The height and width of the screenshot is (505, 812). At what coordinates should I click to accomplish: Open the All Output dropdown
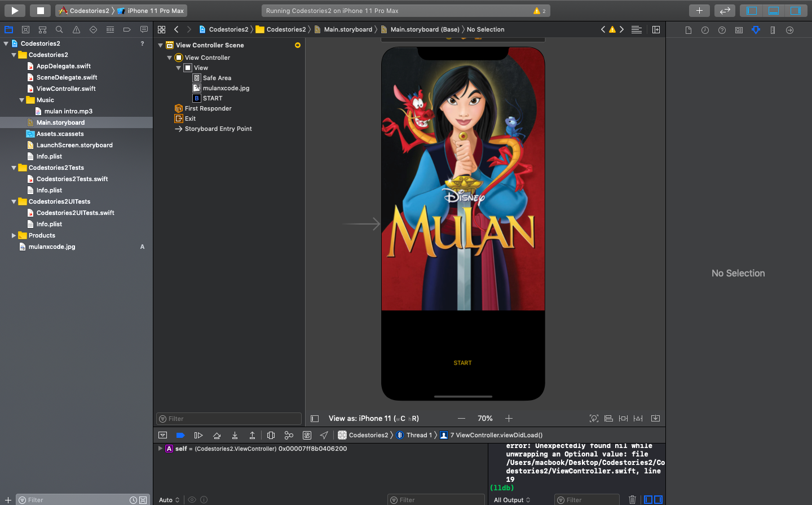tap(511, 500)
